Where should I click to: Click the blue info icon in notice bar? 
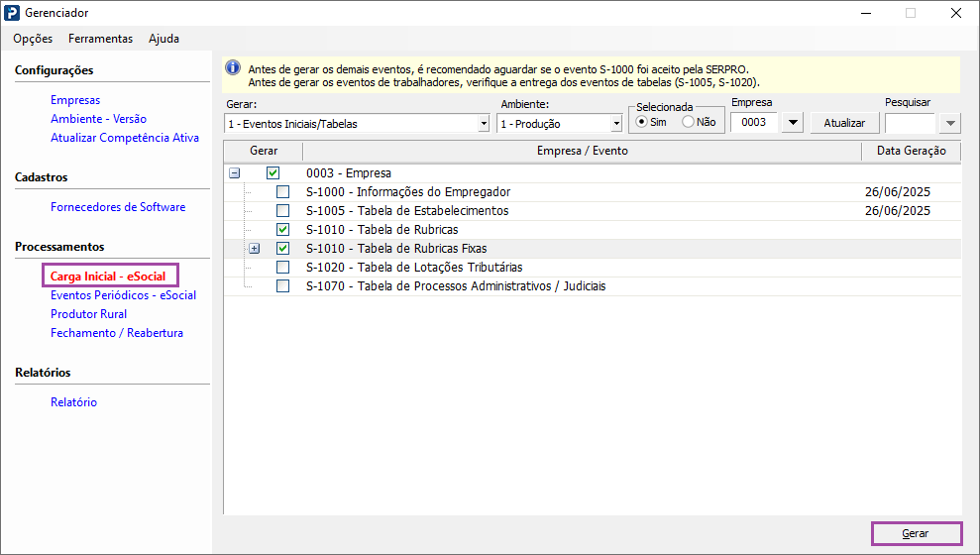[233, 68]
